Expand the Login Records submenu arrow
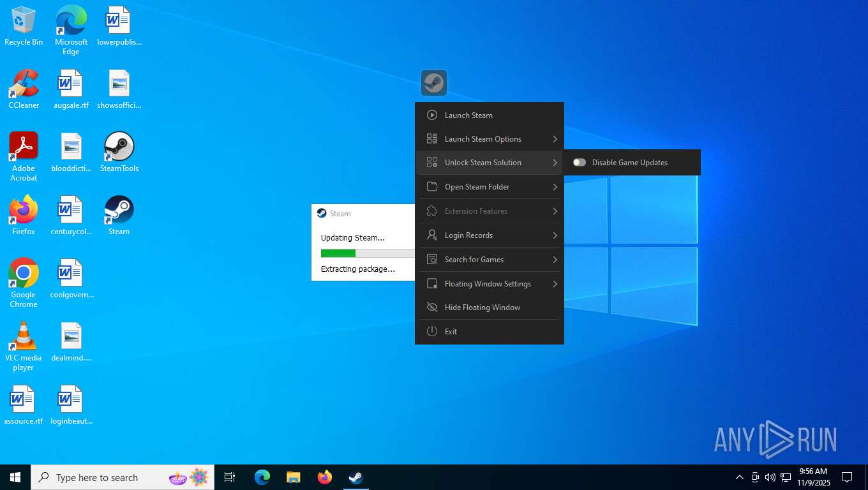The height and width of the screenshot is (490, 868). (555, 235)
